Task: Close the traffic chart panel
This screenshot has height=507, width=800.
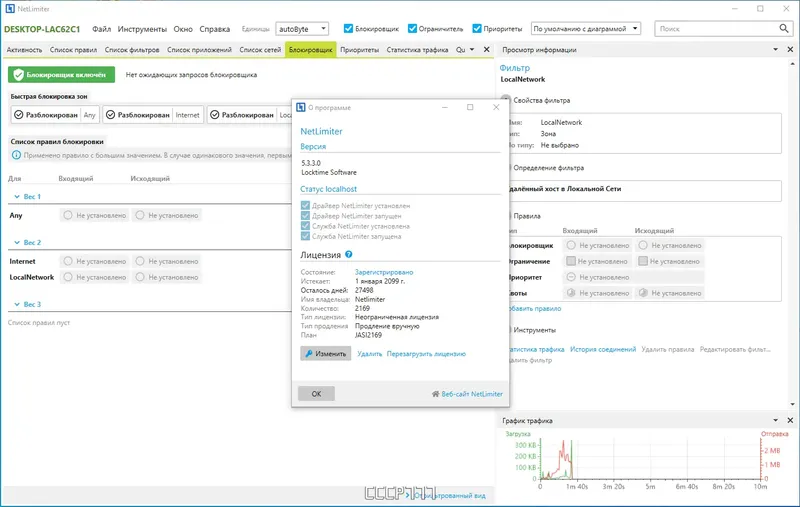Action: coord(790,420)
